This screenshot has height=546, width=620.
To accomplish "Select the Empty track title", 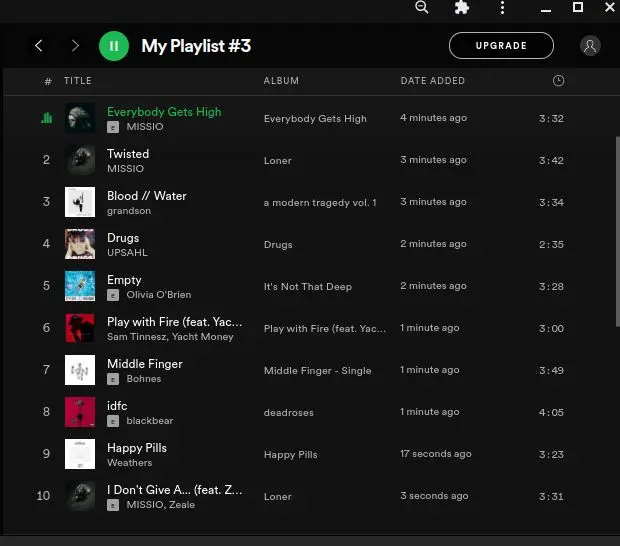I will (124, 280).
